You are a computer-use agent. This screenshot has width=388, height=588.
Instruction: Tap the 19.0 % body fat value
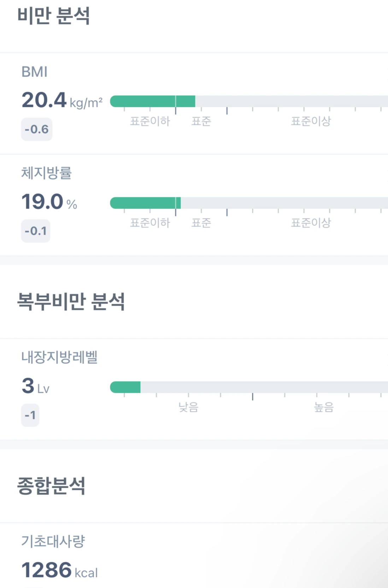(x=49, y=202)
